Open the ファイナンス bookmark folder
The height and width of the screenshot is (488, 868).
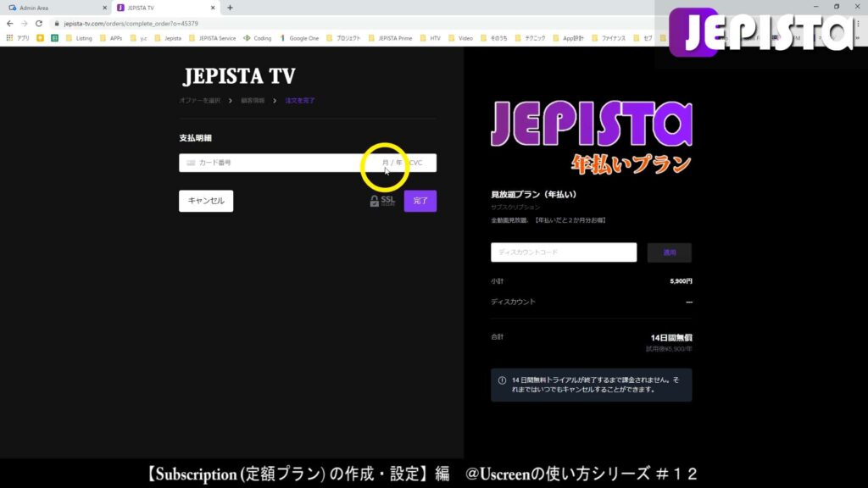[x=609, y=38]
